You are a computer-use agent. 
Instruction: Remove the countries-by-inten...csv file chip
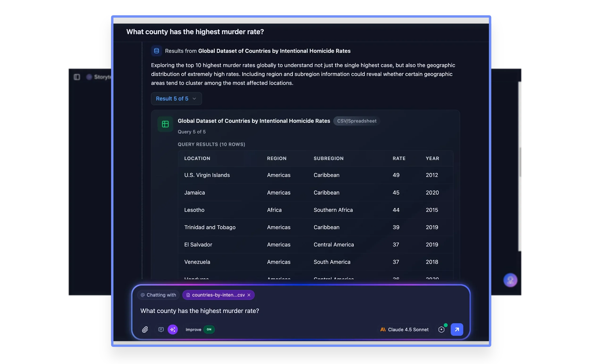pos(249,295)
